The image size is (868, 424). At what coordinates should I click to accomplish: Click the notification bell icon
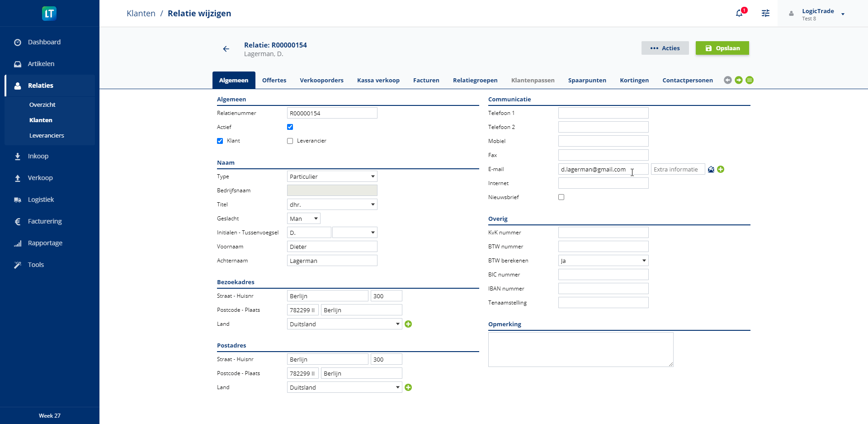coord(739,13)
